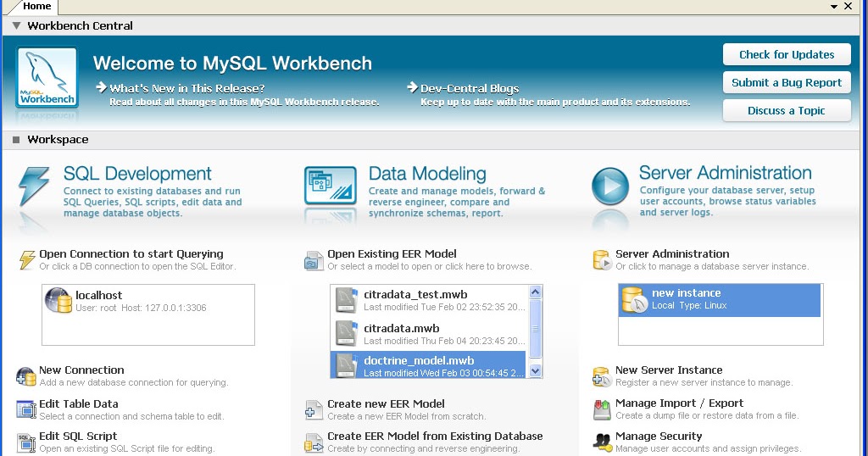Click the Workbench Central section title
Viewport: 868px width, 456px height.
[81, 25]
